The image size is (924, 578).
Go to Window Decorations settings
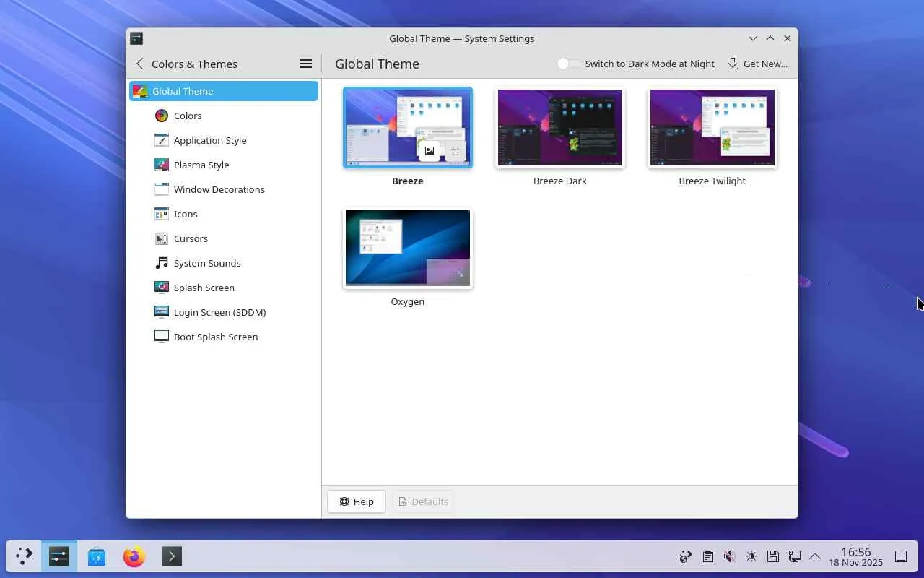[224, 189]
